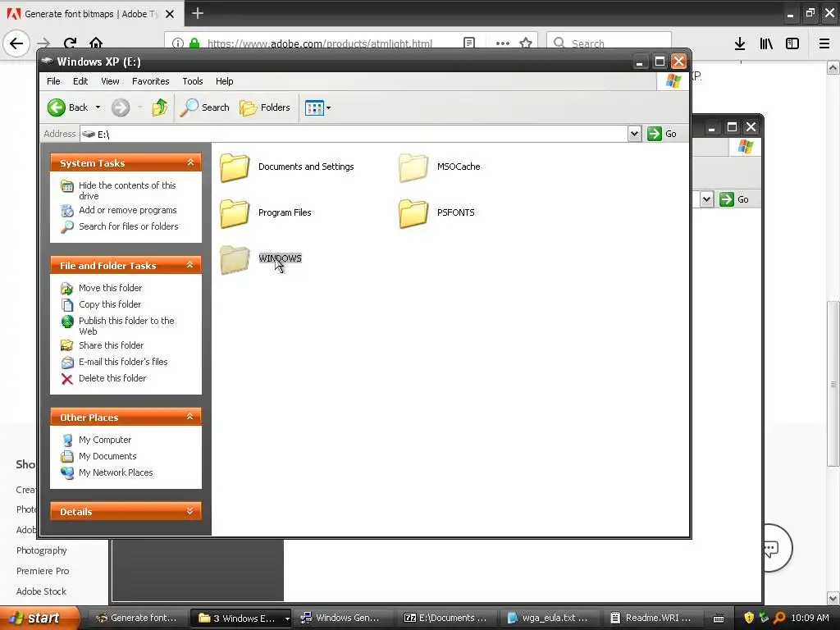Screen dimensions: 840x630
Task: Go back with the green Back arrow
Action: [x=67, y=107]
